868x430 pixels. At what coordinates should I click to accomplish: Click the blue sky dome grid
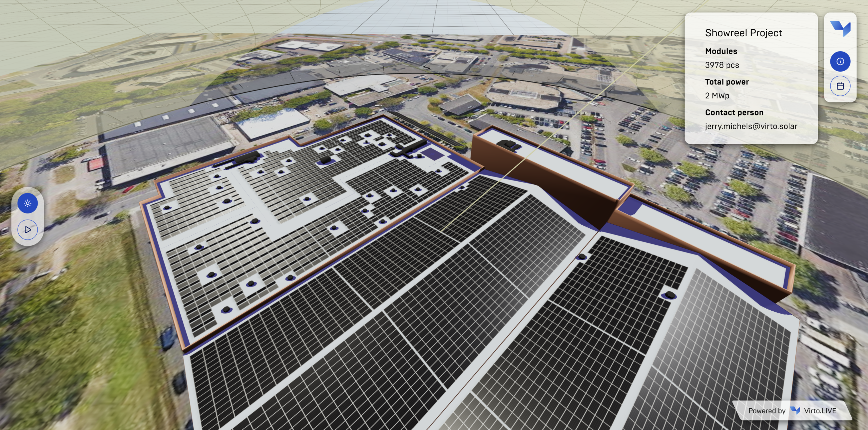424,17
